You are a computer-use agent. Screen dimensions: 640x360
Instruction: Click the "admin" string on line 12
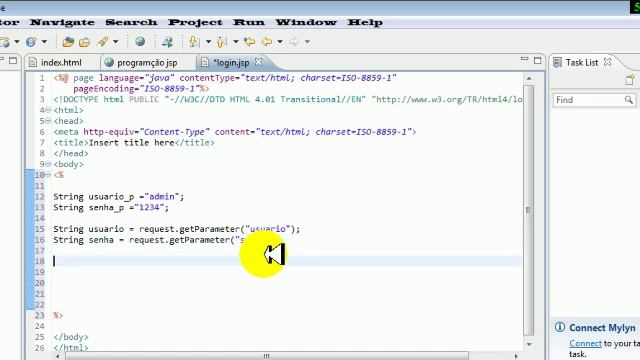(x=162, y=197)
